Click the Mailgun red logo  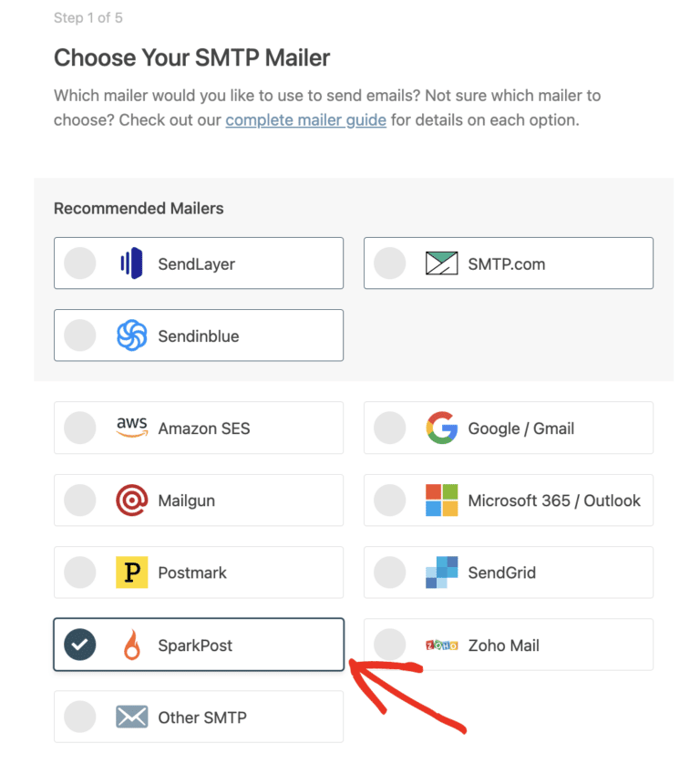click(132, 501)
